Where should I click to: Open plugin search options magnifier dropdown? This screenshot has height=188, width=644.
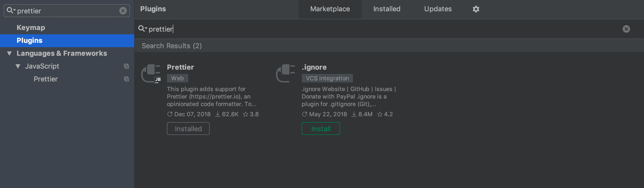142,29
